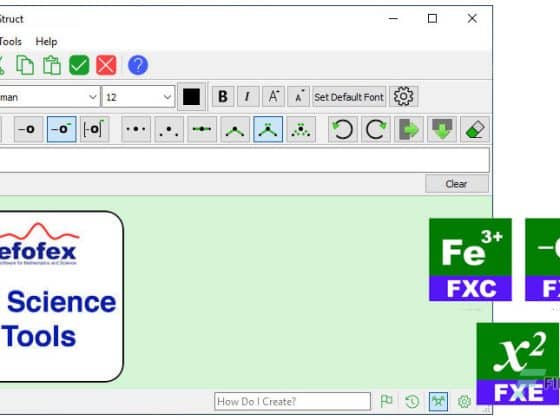Image resolution: width=560 pixels, height=420 pixels.
Task: Click the FXC Fe3+ product tile
Action: [x=470, y=260]
